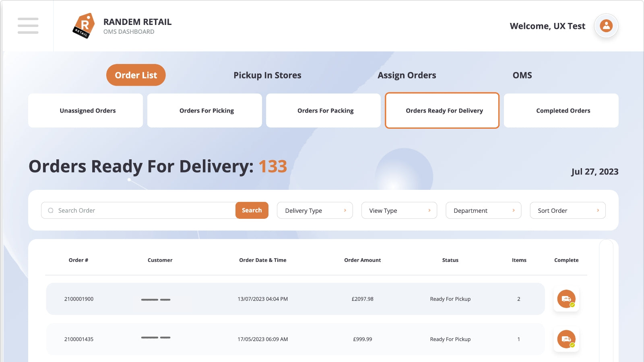Open the View Type dropdown

point(399,210)
